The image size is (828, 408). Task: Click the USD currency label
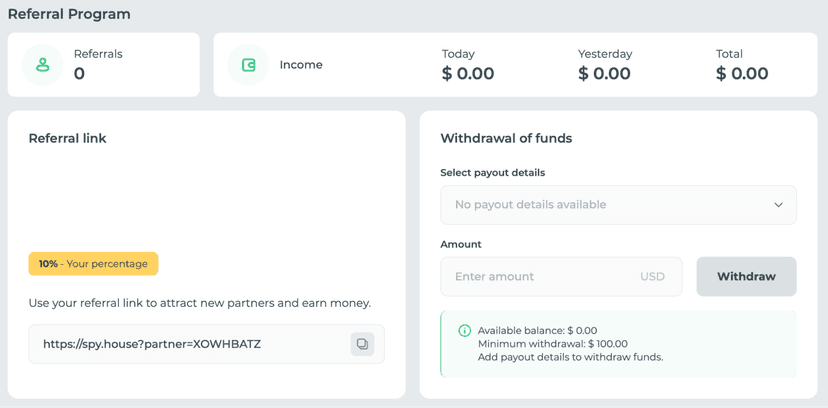click(652, 277)
